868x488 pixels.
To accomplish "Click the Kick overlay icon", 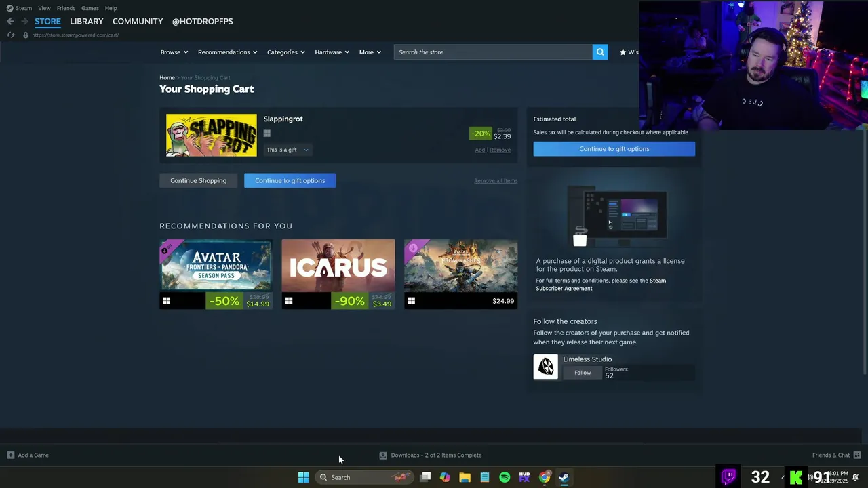I will tap(796, 477).
